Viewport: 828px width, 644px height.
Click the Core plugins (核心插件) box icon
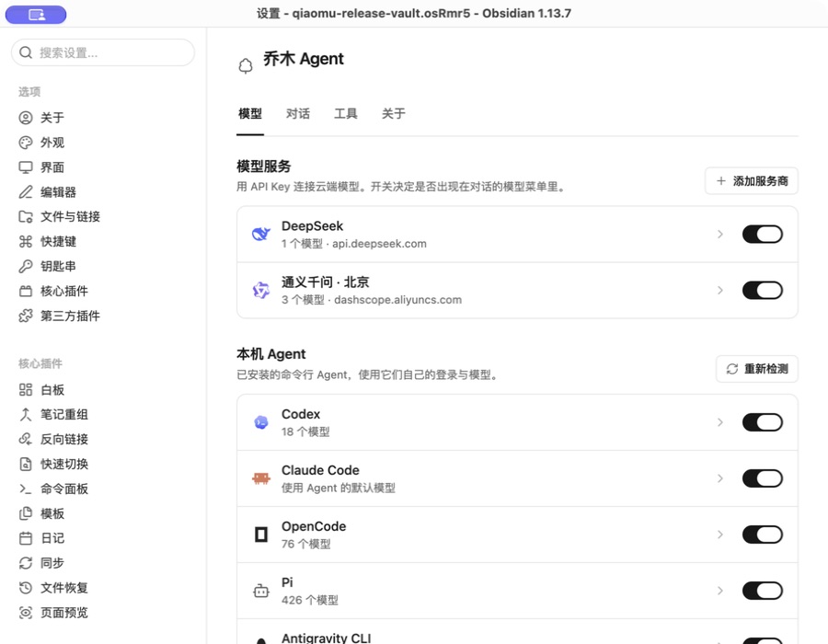point(26,291)
